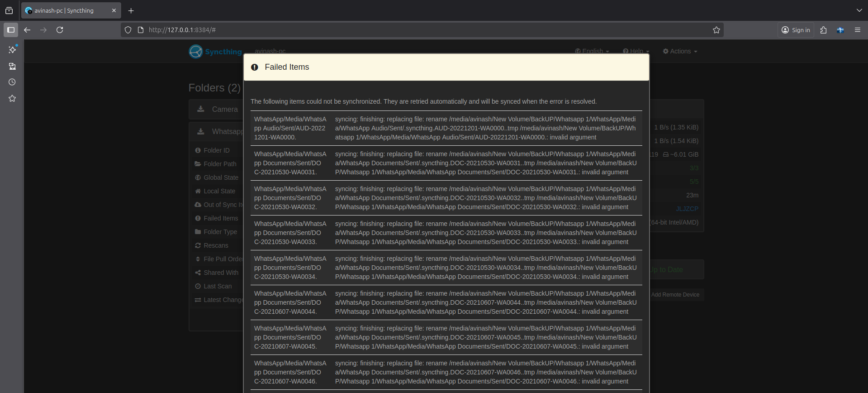Screen dimensions: 868x393
Task: Go back to the previous page
Action: click(x=27, y=30)
